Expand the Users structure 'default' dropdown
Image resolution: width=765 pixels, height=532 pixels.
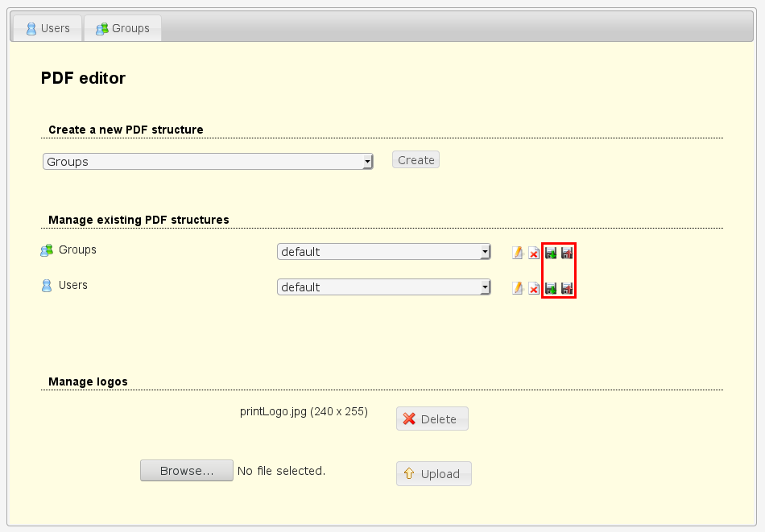coord(384,287)
